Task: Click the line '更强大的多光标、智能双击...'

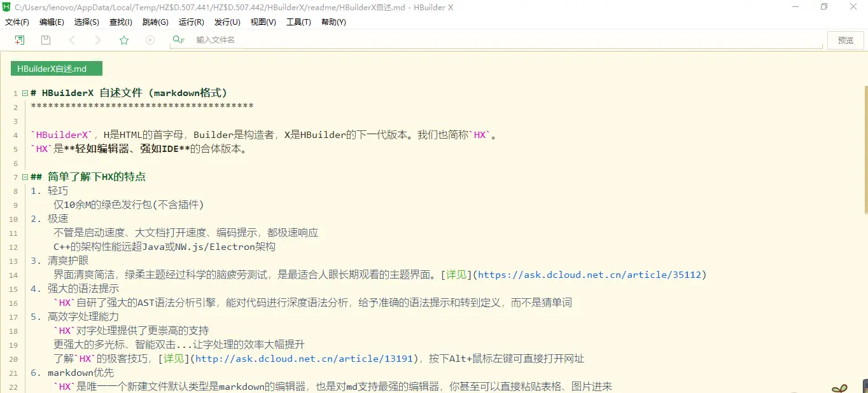Action: click(179, 345)
